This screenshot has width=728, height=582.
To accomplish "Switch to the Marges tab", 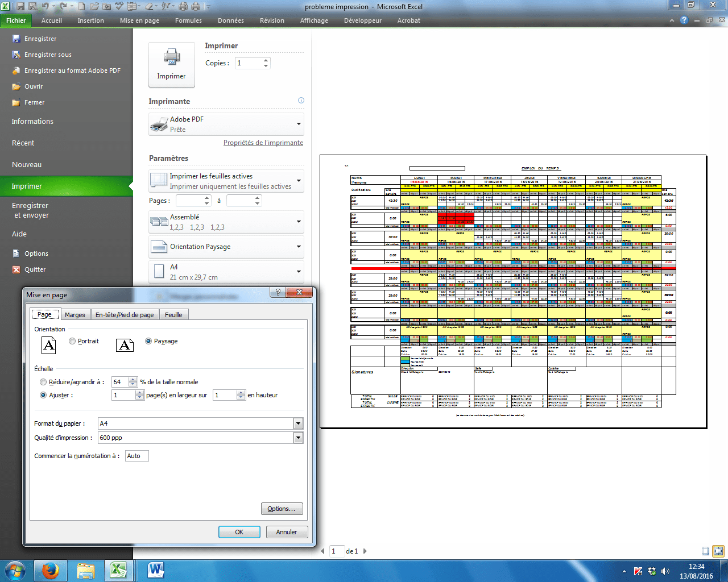I will 75,315.
